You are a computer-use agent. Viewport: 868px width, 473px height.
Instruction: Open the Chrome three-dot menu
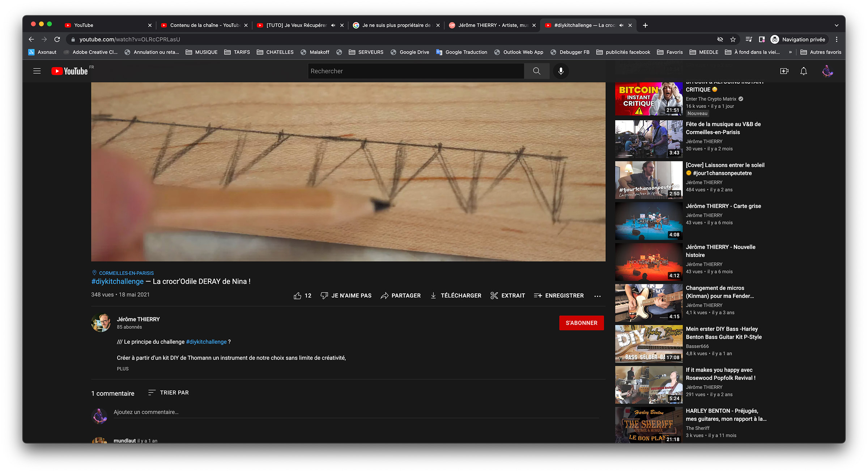coord(837,39)
